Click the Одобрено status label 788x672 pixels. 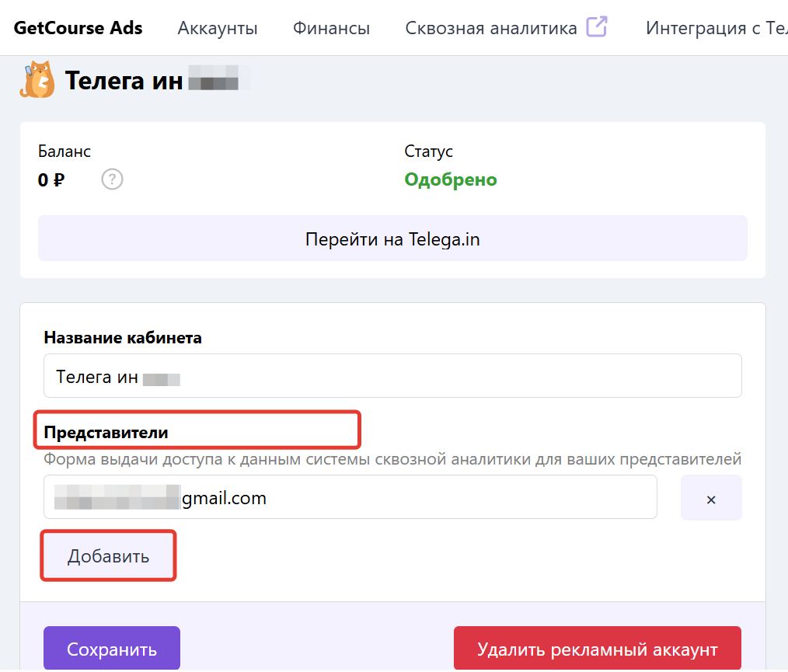[451, 179]
